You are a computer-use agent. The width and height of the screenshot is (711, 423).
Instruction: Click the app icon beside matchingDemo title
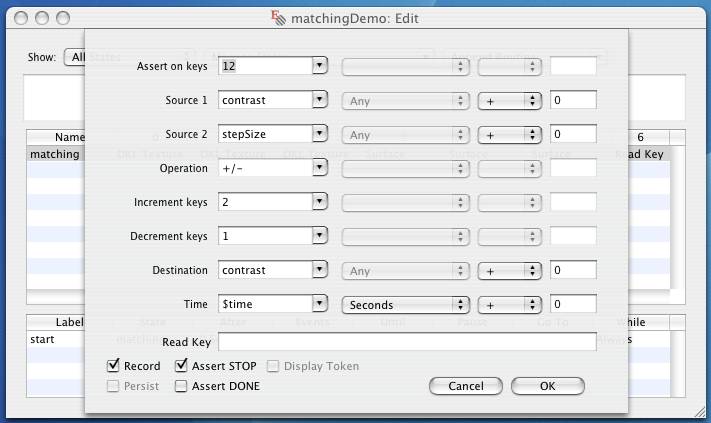[278, 18]
